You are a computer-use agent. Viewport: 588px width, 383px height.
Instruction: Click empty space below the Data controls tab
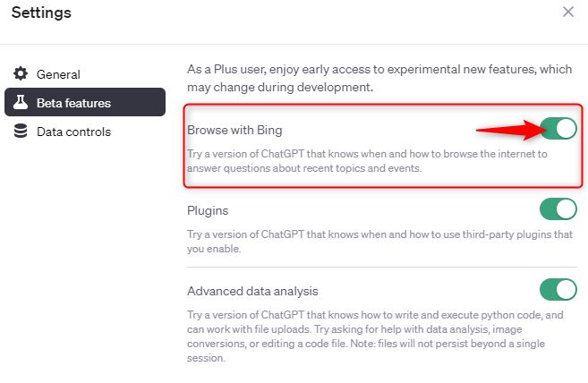[x=85, y=251]
